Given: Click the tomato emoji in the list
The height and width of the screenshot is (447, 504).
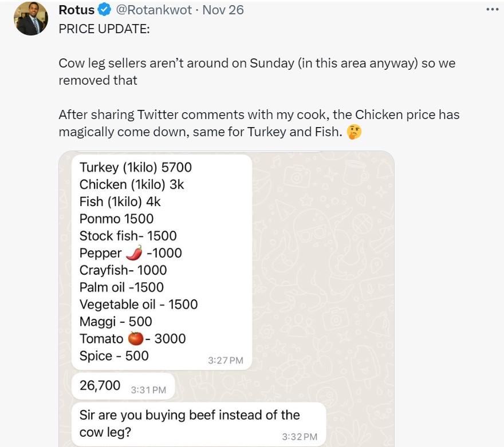Looking at the screenshot, I should 135,338.
